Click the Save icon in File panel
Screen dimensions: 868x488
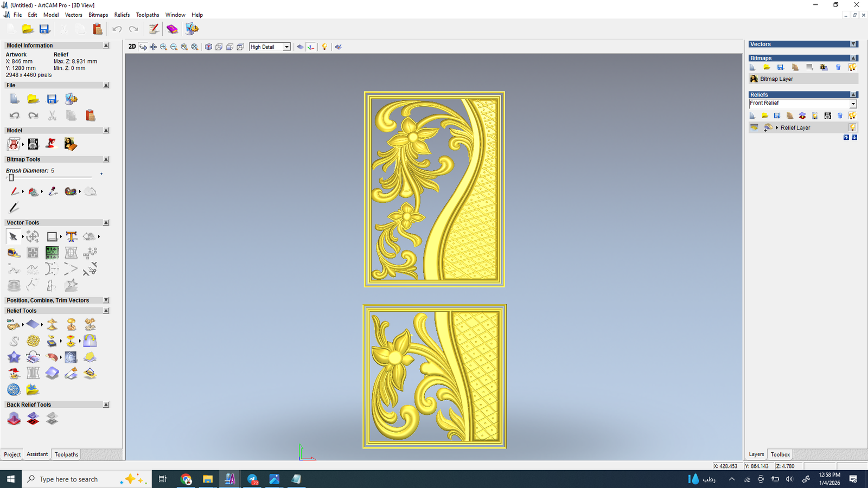pyautogui.click(x=52, y=99)
